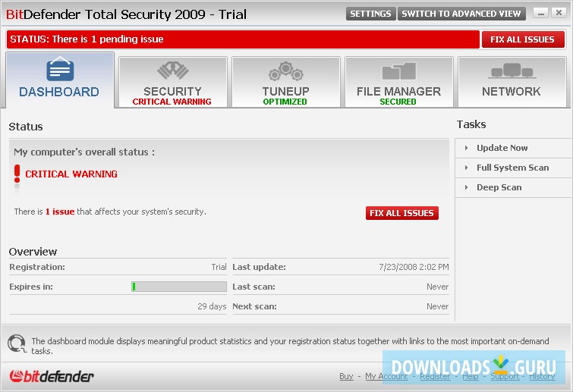The image size is (573, 392).
Task: Click the Tasks heading
Action: point(471,124)
